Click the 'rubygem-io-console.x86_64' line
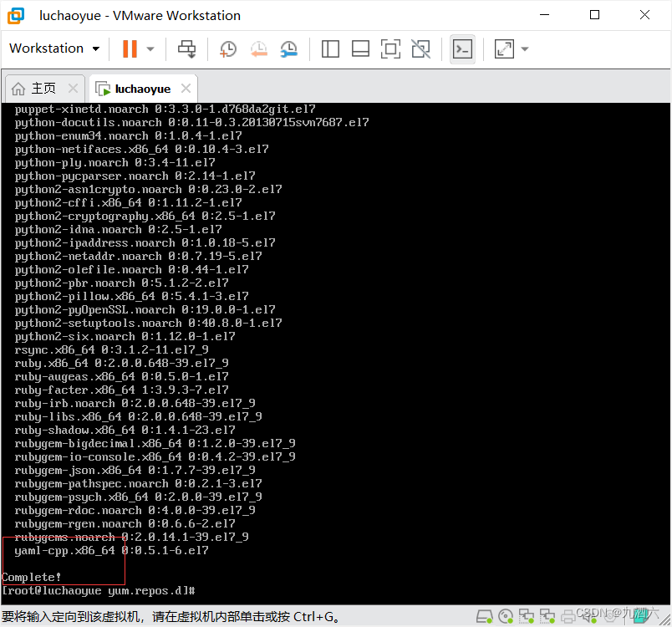Viewport: 672px width, 627px height. click(155, 456)
